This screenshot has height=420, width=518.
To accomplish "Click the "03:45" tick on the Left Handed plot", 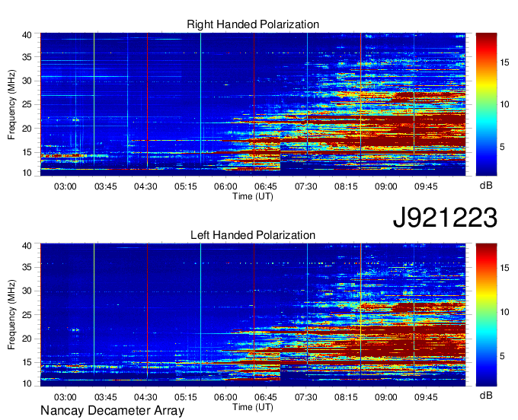I will pyautogui.click(x=105, y=397).
